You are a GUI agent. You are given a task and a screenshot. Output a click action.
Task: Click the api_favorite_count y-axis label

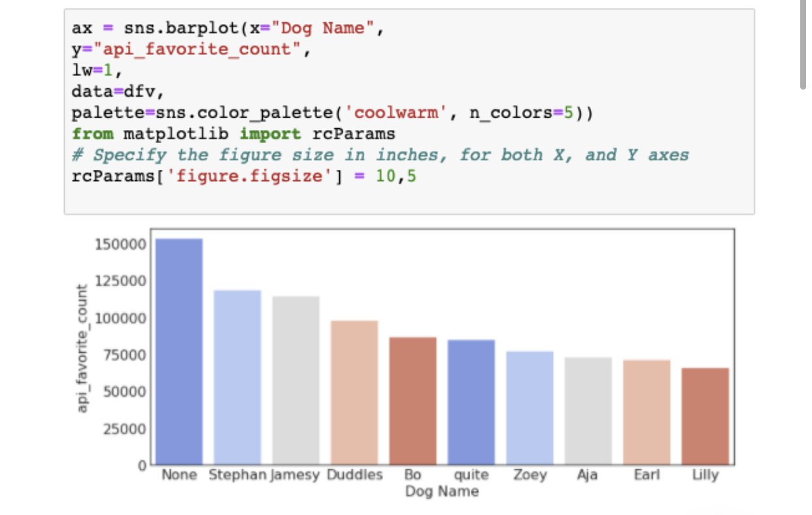pos(82,348)
